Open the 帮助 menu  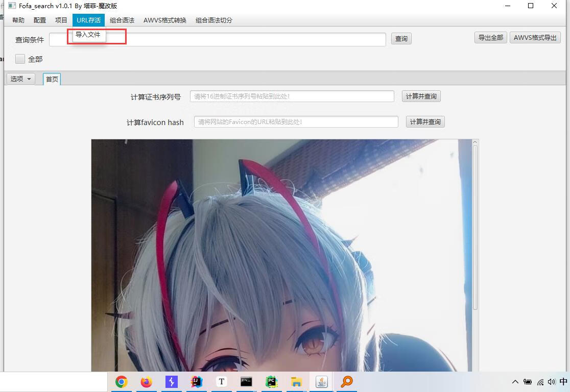(x=18, y=20)
